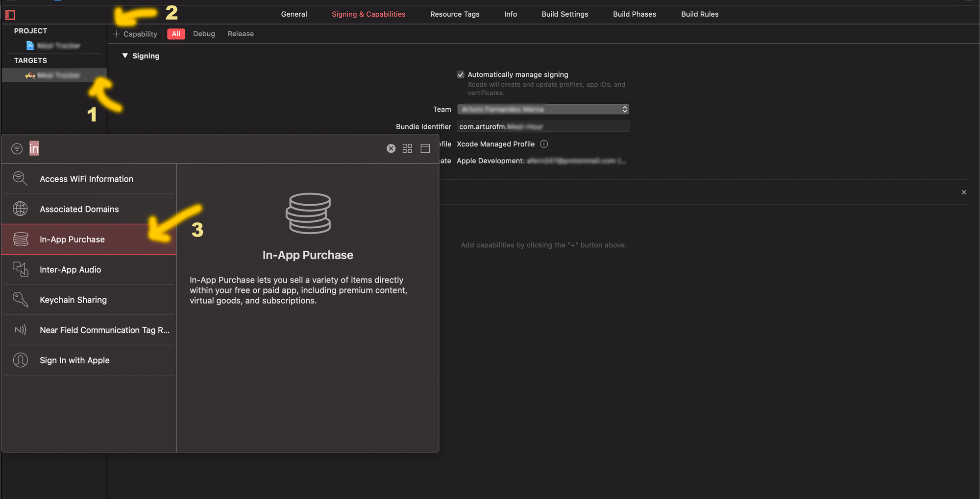Click the blurred project file icon under PROJECT
The width and height of the screenshot is (980, 499).
[x=30, y=46]
